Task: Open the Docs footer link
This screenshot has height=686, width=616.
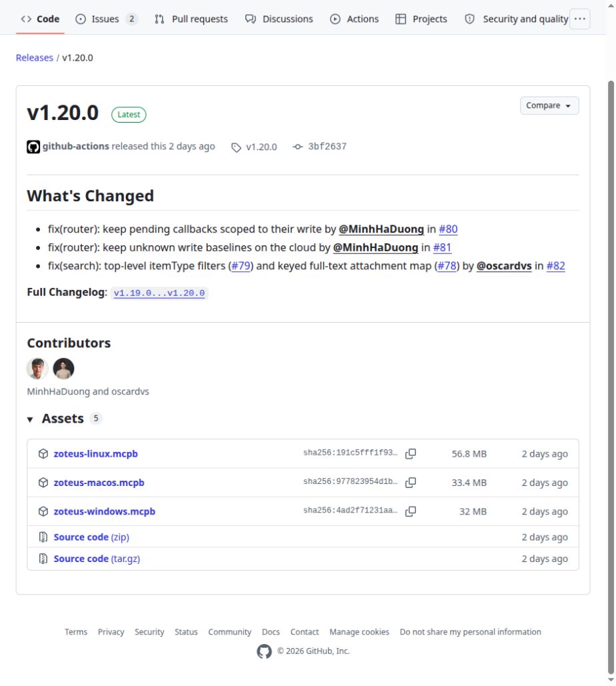Action: (271, 632)
